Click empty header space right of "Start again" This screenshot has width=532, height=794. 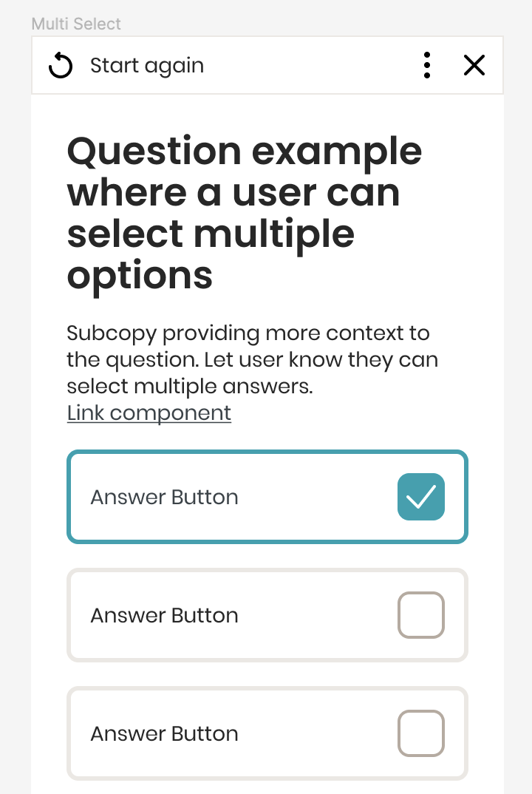click(x=310, y=66)
